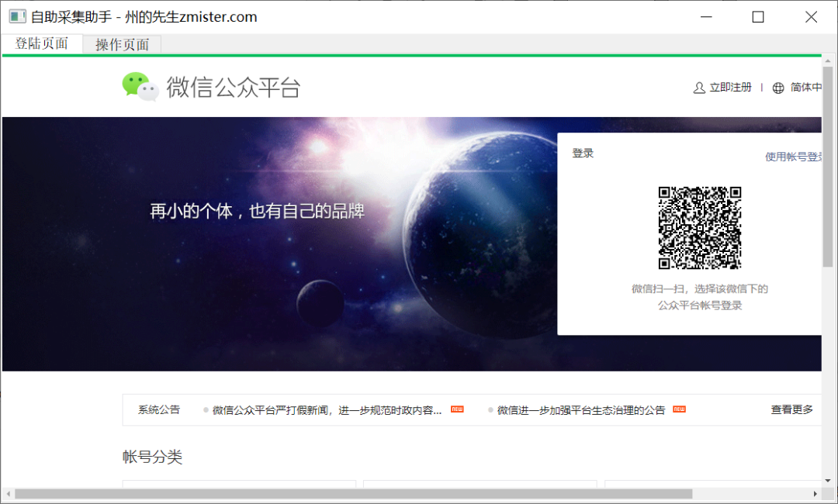Open the 操作页面 tab
Screen dimensions: 838x504
pyautogui.click(x=122, y=44)
